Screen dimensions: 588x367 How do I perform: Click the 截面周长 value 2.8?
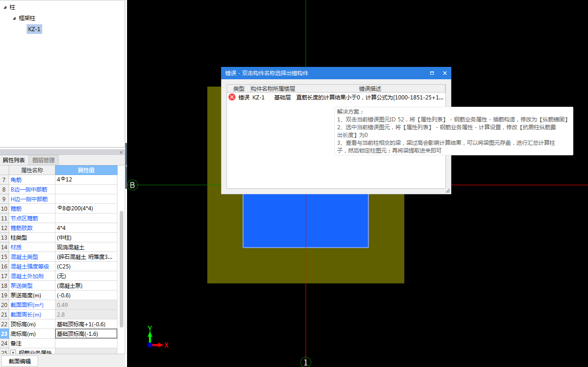click(86, 314)
